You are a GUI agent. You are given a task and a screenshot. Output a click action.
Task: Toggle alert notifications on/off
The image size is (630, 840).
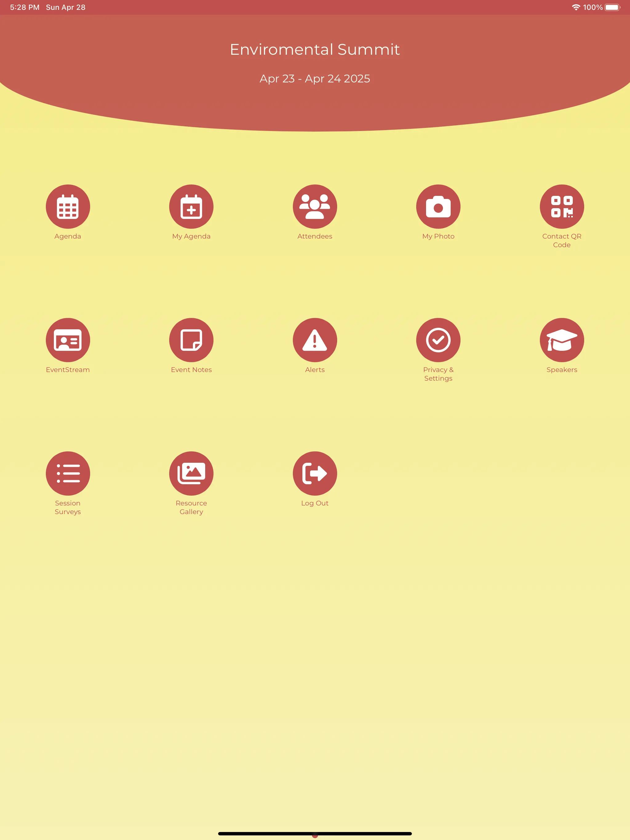[x=315, y=340]
